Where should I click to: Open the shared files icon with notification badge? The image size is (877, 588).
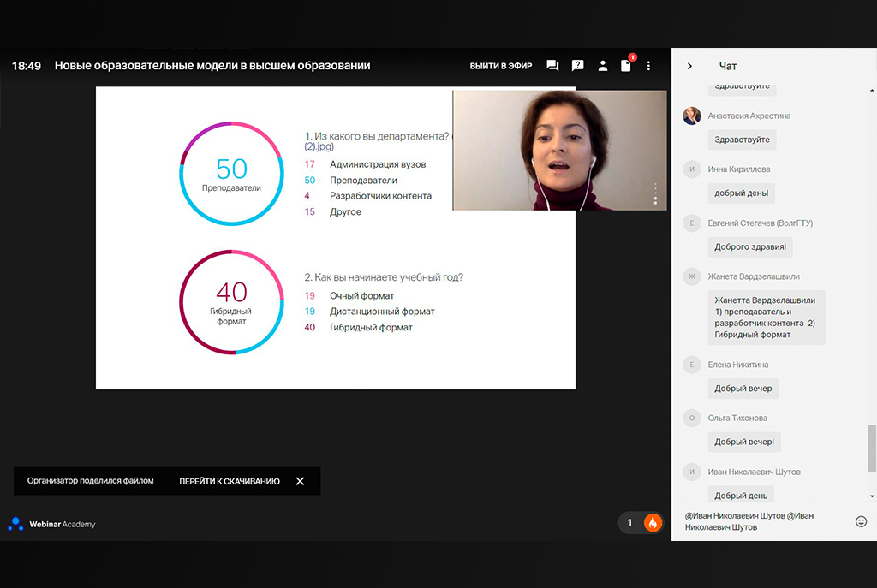[626, 66]
